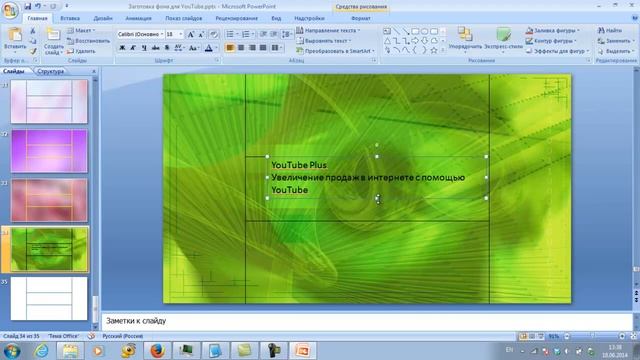The width and height of the screenshot is (640, 360).
Task: Toggle underline formatting (Ч)
Action: pos(144,48)
